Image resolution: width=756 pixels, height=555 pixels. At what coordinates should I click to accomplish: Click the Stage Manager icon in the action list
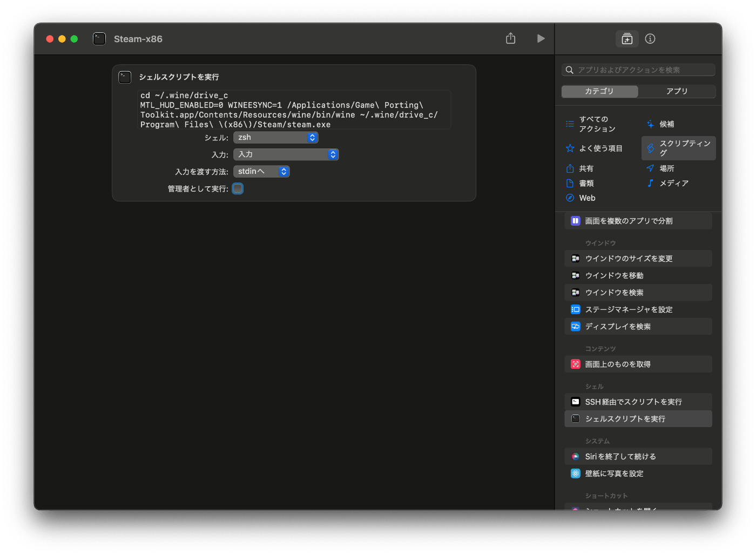[576, 309]
